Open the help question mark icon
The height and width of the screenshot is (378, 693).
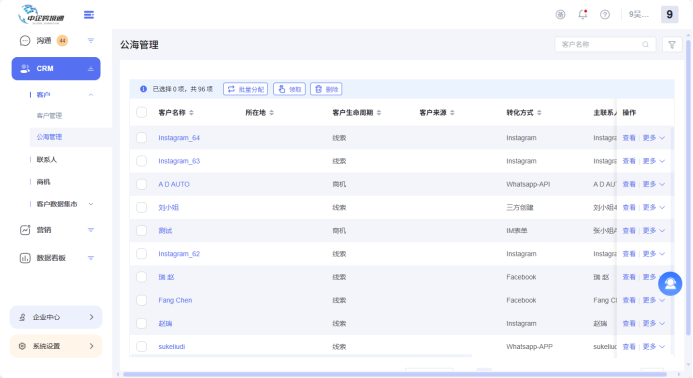pyautogui.click(x=605, y=15)
